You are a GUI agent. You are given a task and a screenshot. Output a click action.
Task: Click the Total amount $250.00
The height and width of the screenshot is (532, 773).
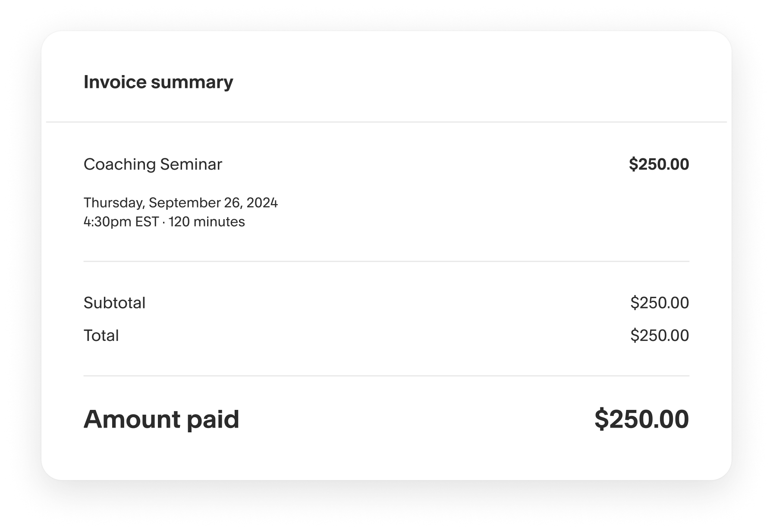click(x=660, y=336)
